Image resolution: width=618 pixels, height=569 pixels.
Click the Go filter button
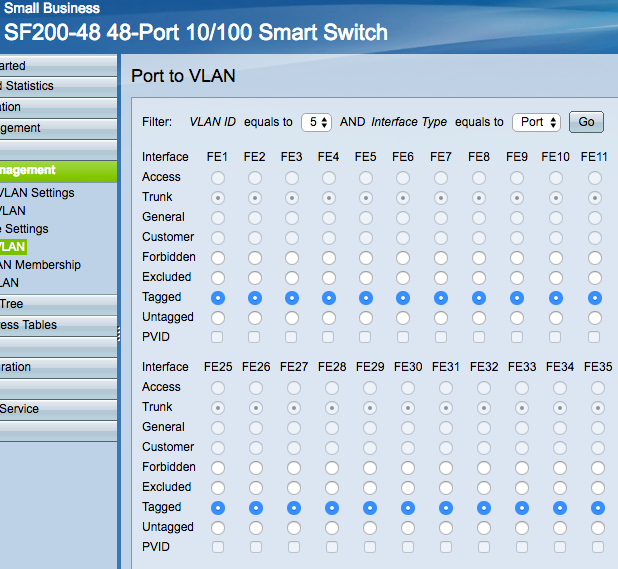586,122
